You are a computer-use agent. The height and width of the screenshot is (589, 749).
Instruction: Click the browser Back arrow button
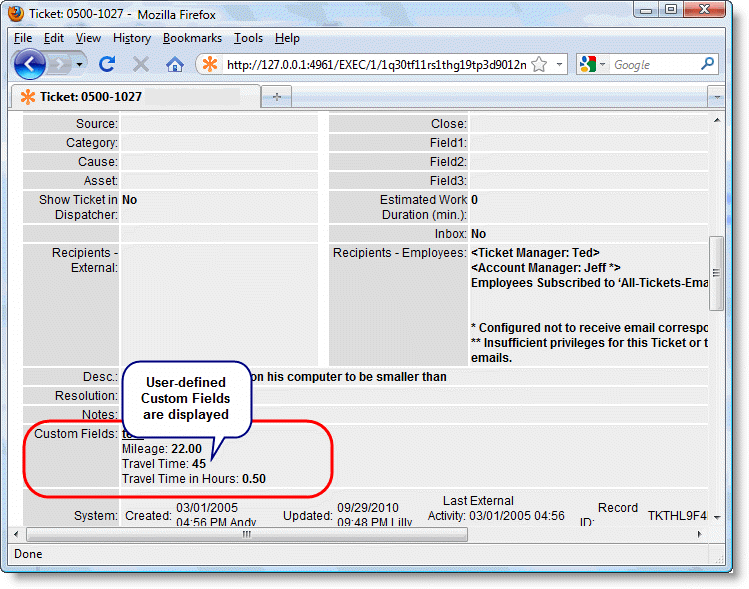point(30,64)
